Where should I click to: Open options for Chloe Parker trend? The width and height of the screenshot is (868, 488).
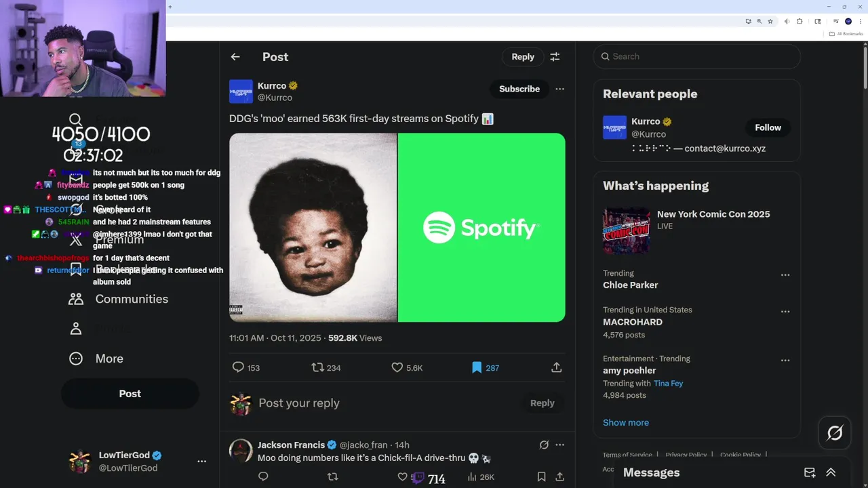(x=785, y=275)
